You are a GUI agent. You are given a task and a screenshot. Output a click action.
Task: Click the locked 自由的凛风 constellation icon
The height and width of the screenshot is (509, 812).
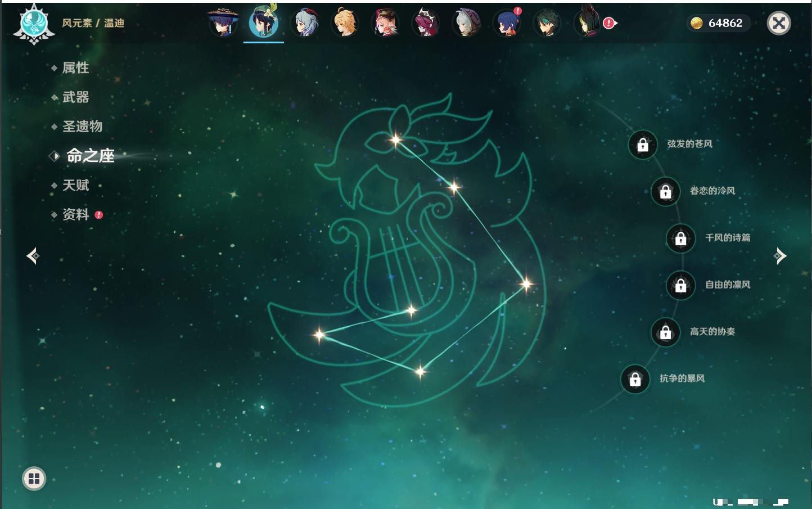[681, 285]
